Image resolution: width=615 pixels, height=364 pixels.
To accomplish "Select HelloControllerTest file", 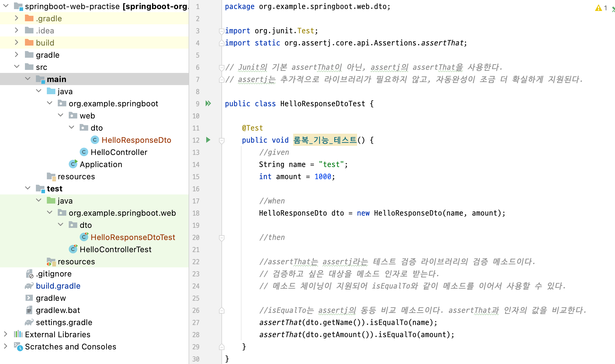I will (x=115, y=249).
